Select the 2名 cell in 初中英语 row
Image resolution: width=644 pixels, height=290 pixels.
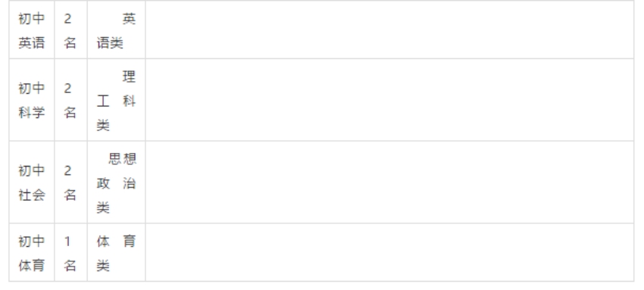pyautogui.click(x=70, y=30)
